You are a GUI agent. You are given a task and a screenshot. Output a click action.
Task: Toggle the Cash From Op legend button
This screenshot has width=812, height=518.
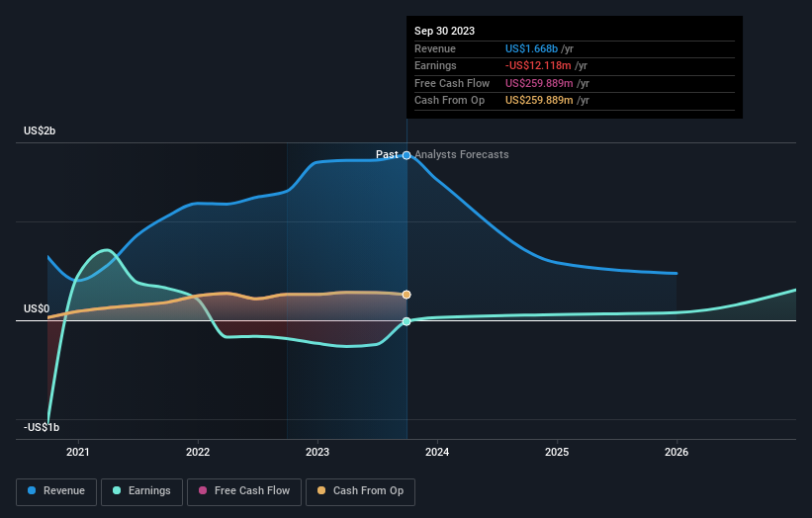click(360, 491)
